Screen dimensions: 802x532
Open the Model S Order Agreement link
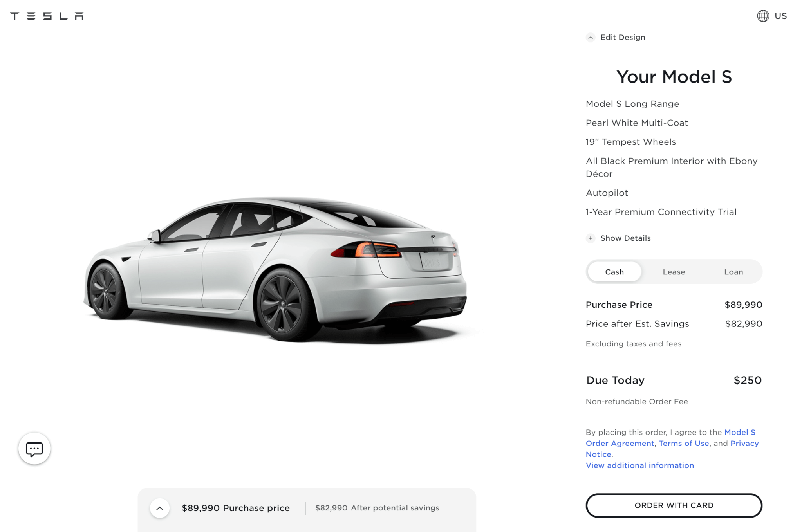(670, 438)
